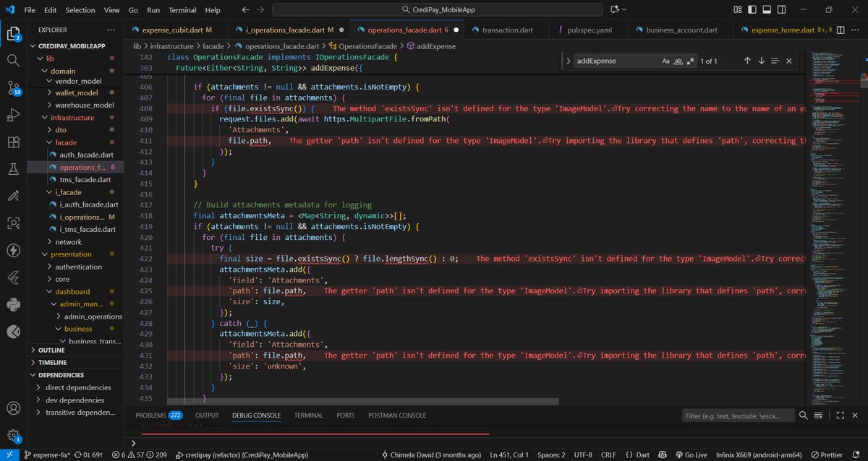Open Source Control showing 59 pending changes
This screenshot has height=461, width=868.
[13, 89]
